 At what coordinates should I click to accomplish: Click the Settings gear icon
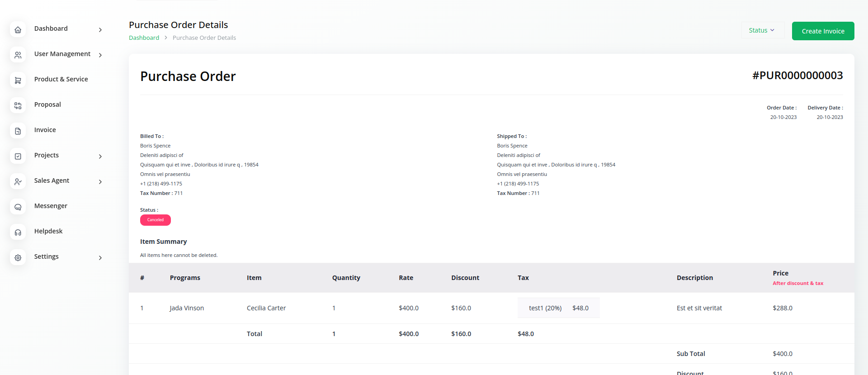pos(18,258)
